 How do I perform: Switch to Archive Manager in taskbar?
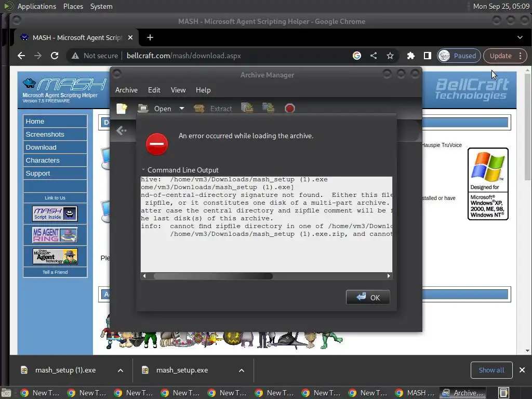463,393
